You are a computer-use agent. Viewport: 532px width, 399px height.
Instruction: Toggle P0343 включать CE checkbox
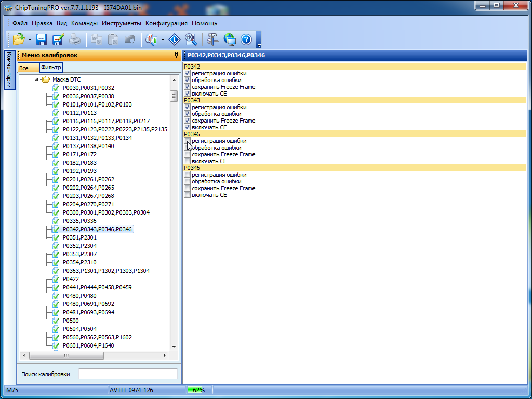(188, 127)
